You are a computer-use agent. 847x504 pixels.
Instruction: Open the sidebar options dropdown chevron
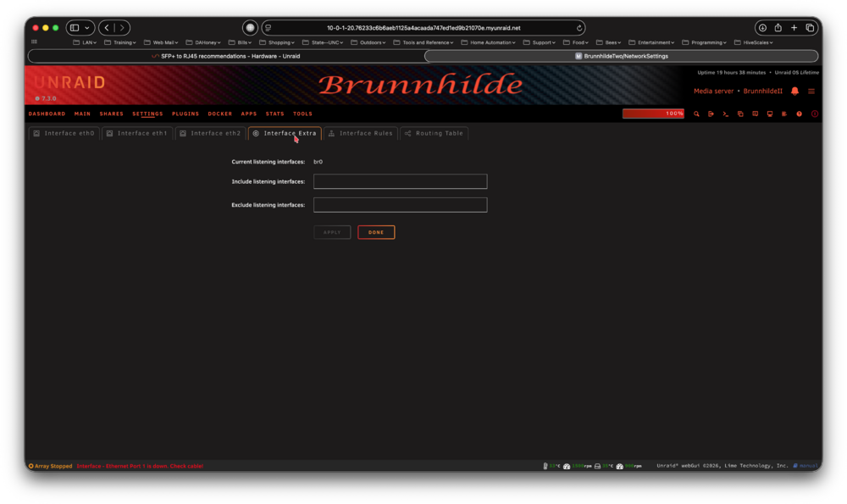pos(87,28)
